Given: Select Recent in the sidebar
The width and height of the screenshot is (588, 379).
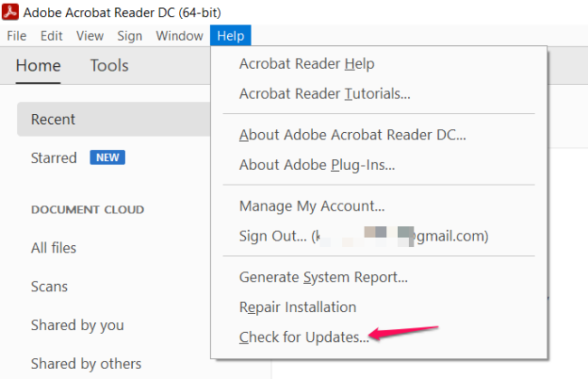Looking at the screenshot, I should (53, 119).
